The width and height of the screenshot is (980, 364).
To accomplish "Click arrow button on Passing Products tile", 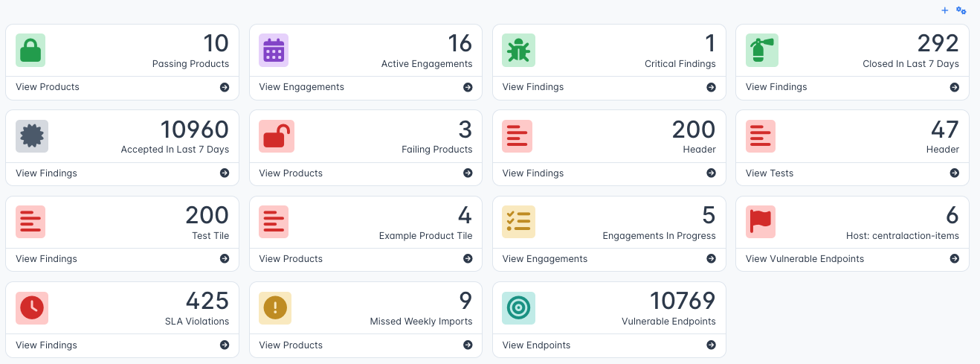I will [x=225, y=87].
